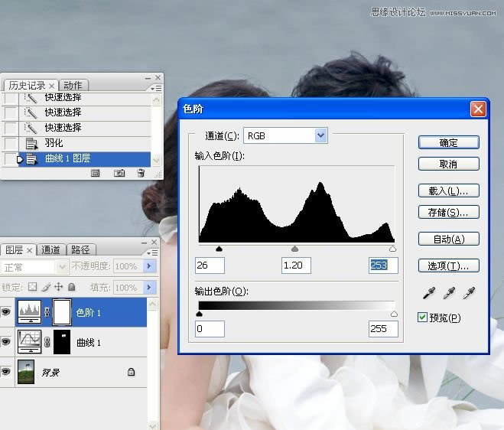Switch to the 通道 channels tab
This screenshot has width=504, height=430.
pos(51,250)
